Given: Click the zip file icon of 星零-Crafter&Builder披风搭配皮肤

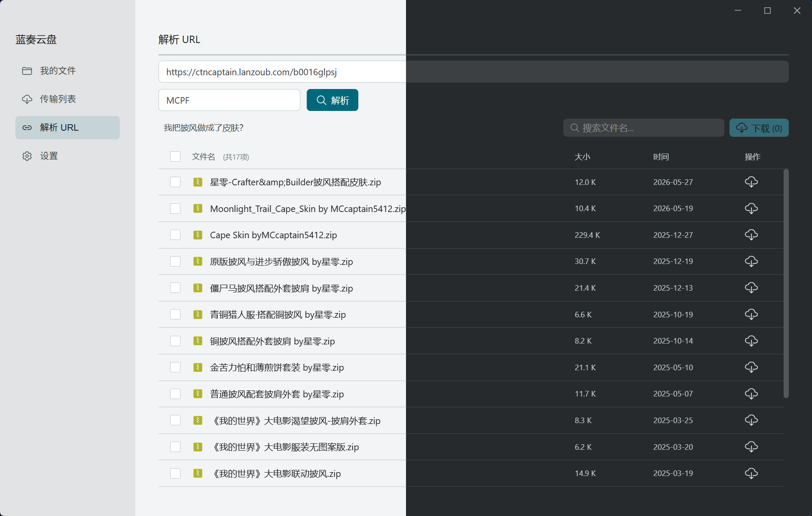Looking at the screenshot, I should click(198, 182).
